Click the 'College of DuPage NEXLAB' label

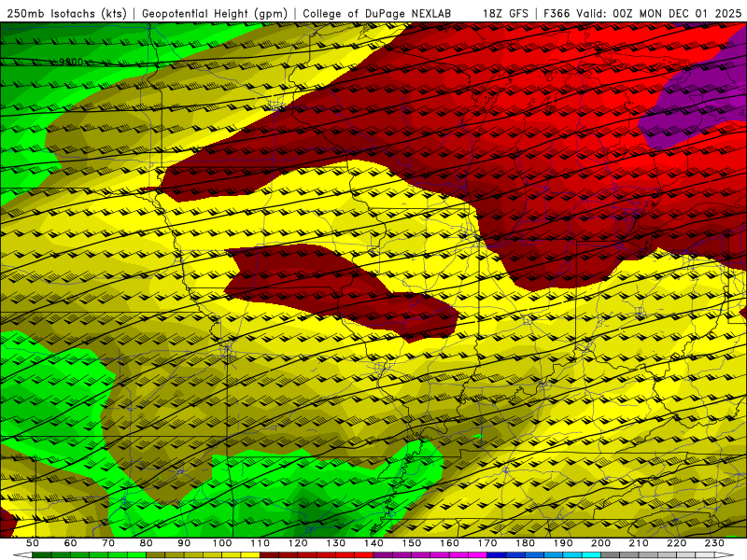tap(376, 14)
